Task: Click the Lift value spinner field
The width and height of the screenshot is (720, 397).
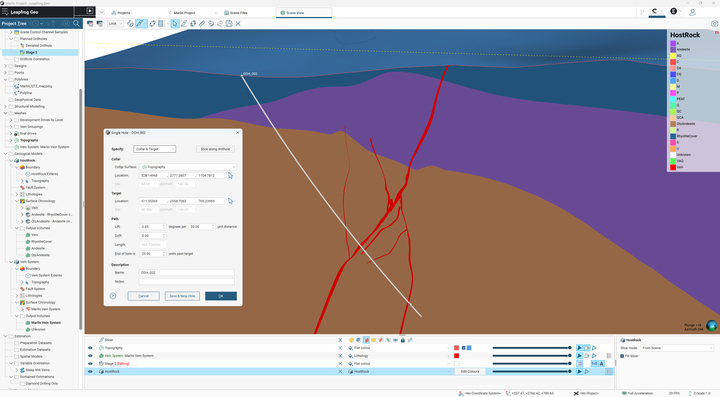Action: (x=152, y=226)
